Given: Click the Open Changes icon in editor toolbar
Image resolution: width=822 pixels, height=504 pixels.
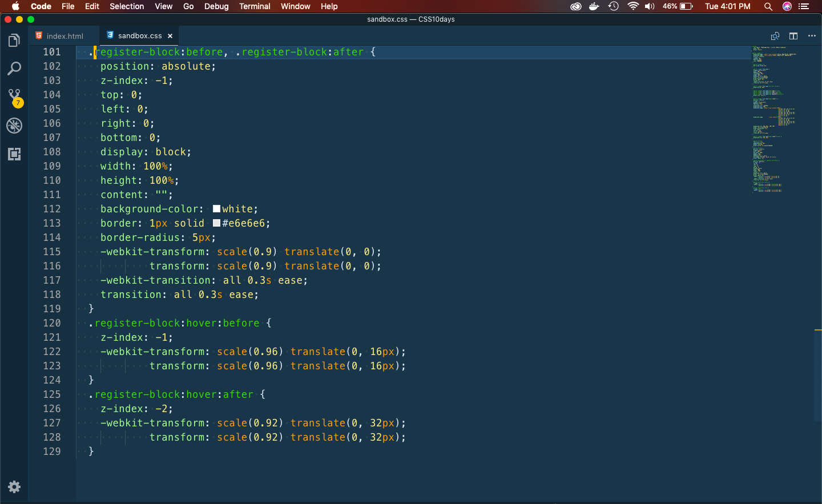Looking at the screenshot, I should coord(775,36).
